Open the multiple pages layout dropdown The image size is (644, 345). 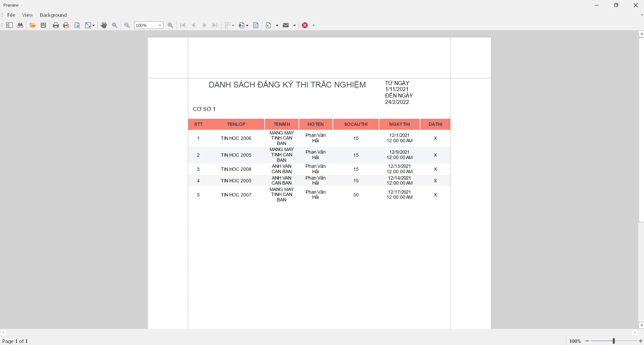click(x=233, y=25)
